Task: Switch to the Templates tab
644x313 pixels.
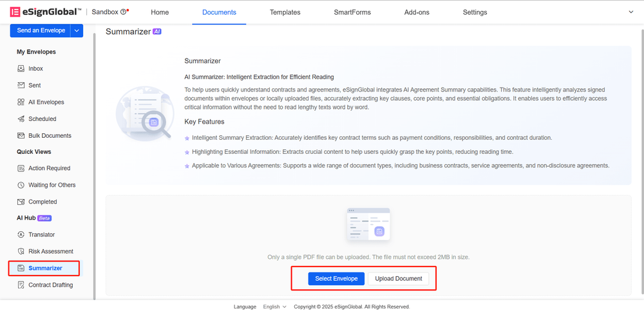Action: (x=285, y=12)
